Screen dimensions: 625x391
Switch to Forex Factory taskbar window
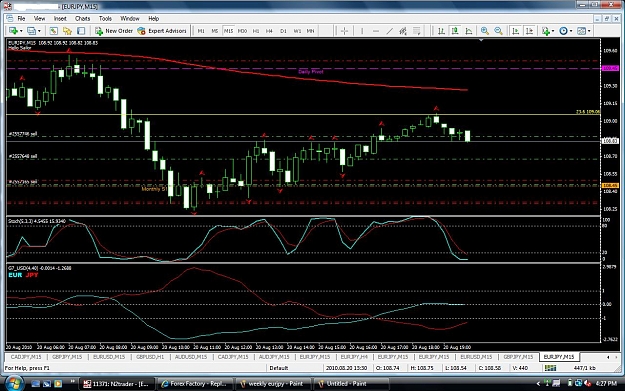pyautogui.click(x=195, y=384)
